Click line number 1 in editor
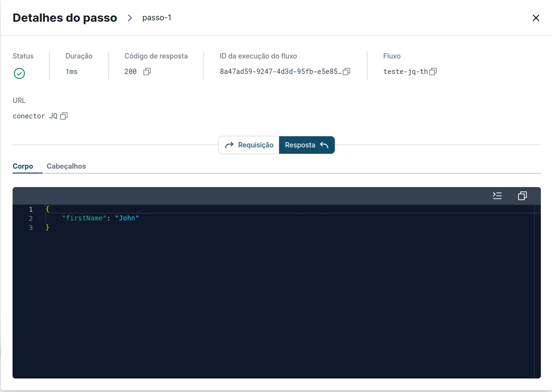 pyautogui.click(x=30, y=209)
